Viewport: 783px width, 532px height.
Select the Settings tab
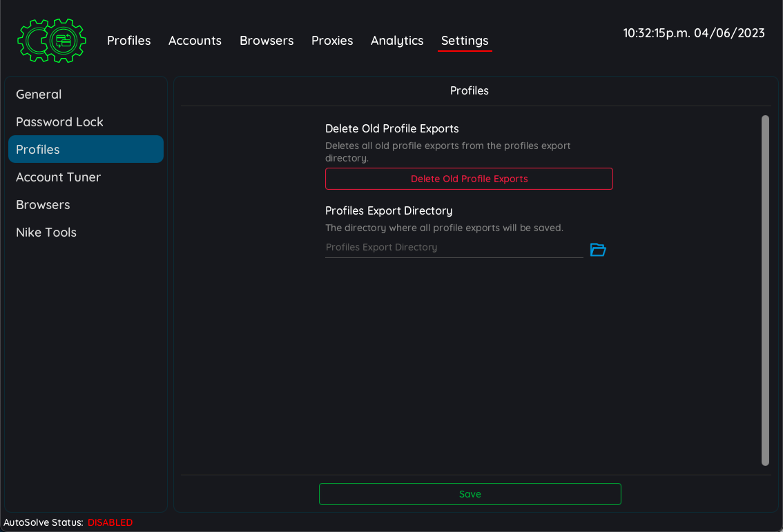coord(464,41)
